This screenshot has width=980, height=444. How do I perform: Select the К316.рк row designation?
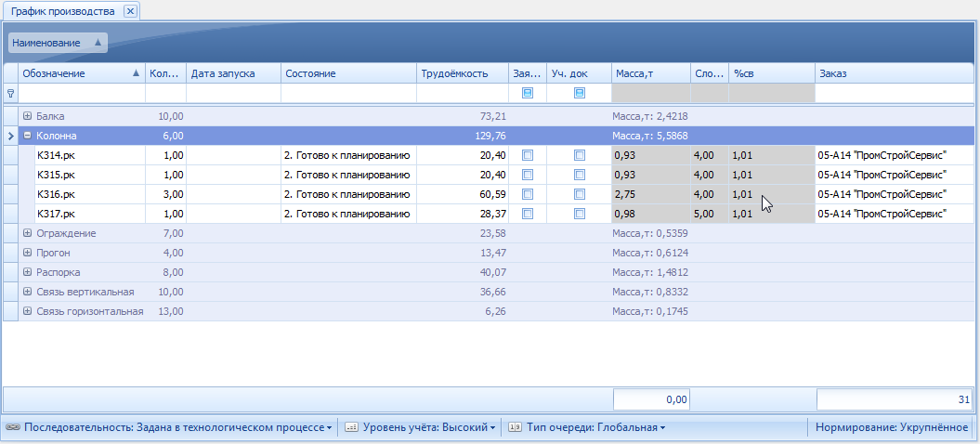(x=57, y=194)
